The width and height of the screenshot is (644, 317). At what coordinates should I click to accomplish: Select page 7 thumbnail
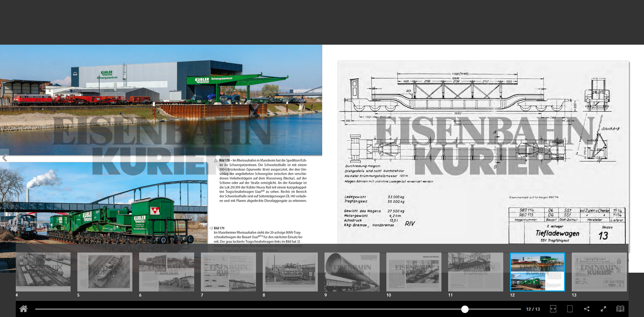[228, 272]
